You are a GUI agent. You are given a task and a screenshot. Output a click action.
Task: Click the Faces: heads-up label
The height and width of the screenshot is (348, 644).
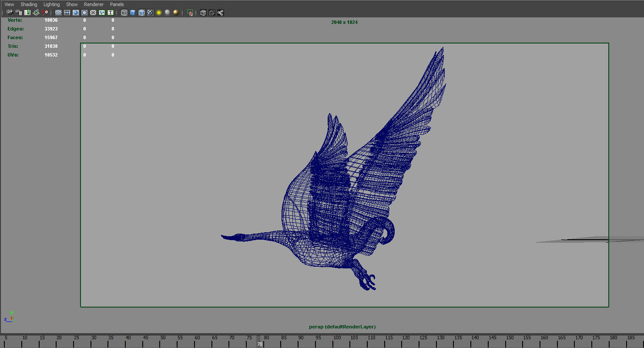tap(15, 37)
